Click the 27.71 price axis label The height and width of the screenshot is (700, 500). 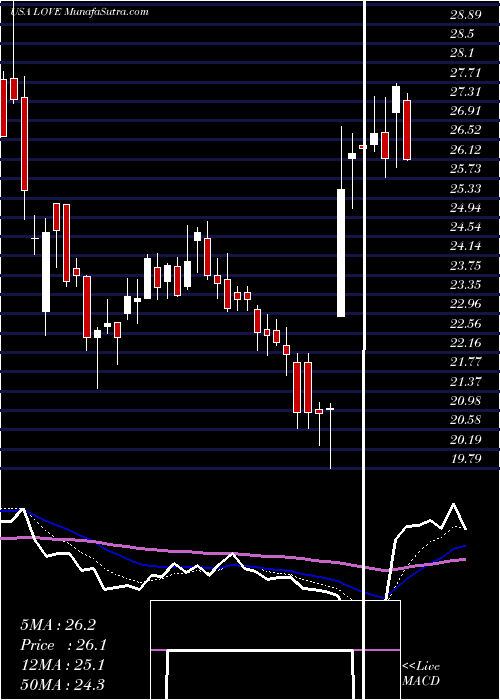tap(466, 72)
